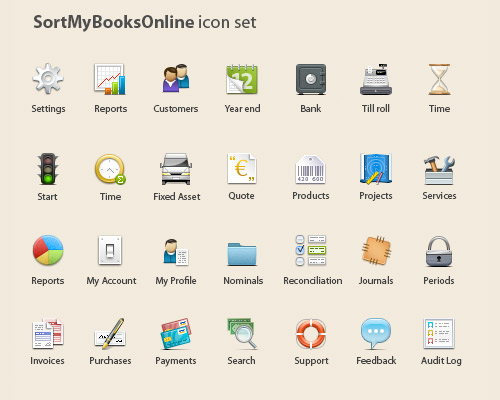Click the 'Fixed Asset' text label
Screen dimensions: 500x400
(x=177, y=197)
